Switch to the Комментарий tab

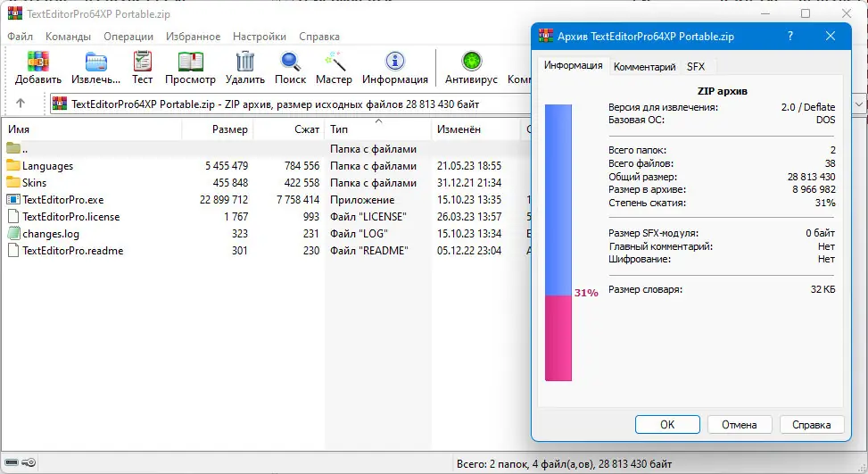tap(644, 67)
